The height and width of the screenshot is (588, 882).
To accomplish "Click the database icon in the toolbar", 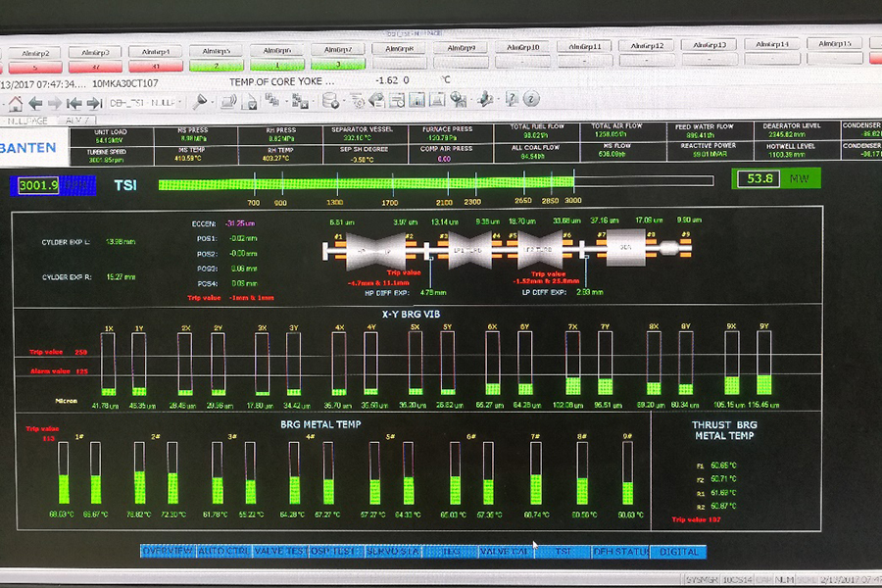I will pos(331,101).
